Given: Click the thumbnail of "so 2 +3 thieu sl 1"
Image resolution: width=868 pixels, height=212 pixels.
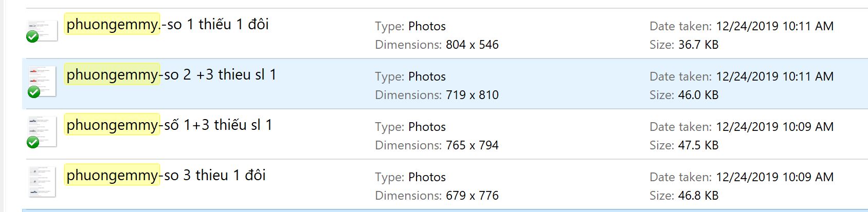Looking at the screenshot, I should [x=43, y=80].
